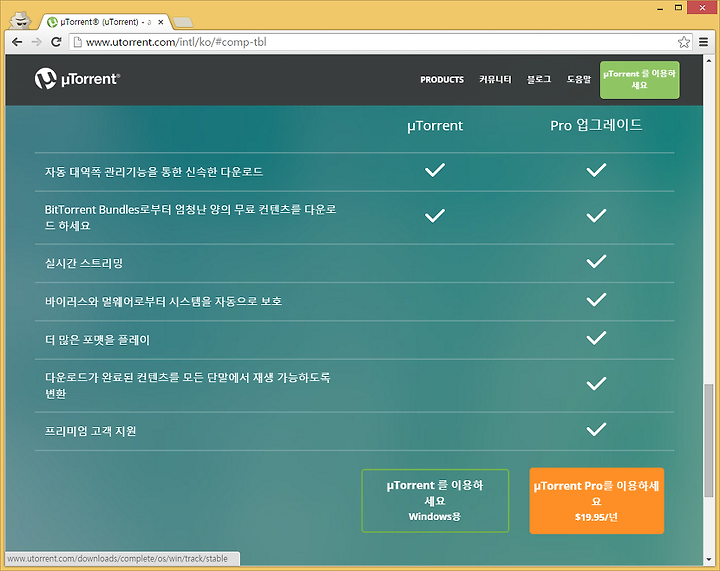Click the µTorrent column heading
This screenshot has height=571, width=720.
435,126
